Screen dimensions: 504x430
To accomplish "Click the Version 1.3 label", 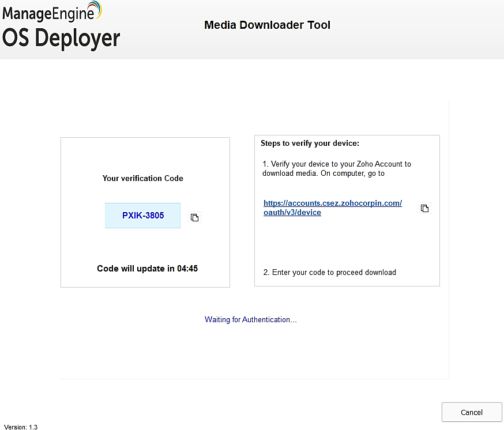I will click(21, 426).
